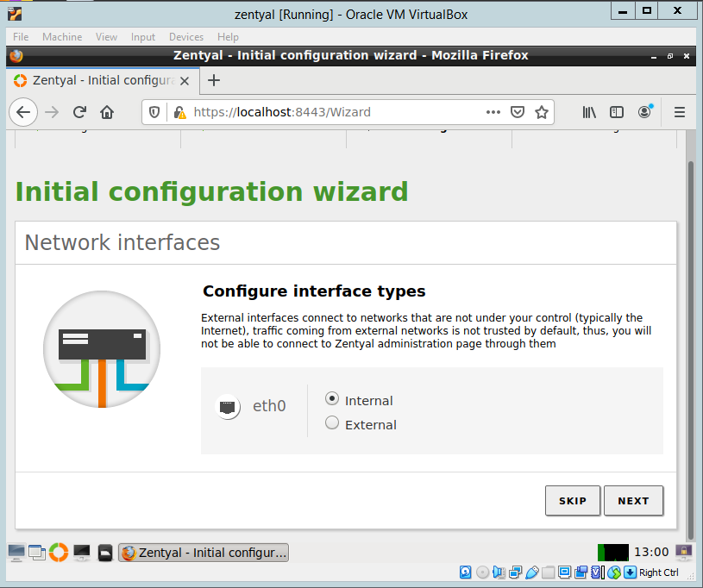Click VirtualBox keyboard capture arrow icon
This screenshot has height=588, width=703.
point(630,572)
